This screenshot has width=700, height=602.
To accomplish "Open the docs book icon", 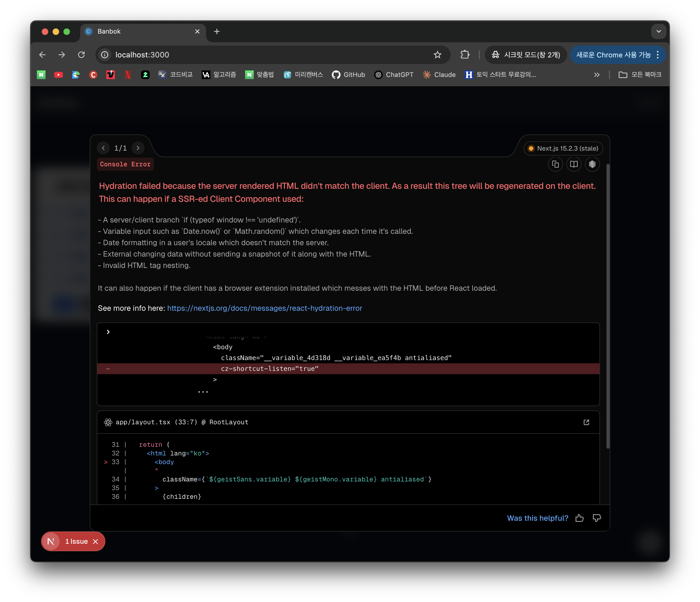I will click(x=574, y=164).
